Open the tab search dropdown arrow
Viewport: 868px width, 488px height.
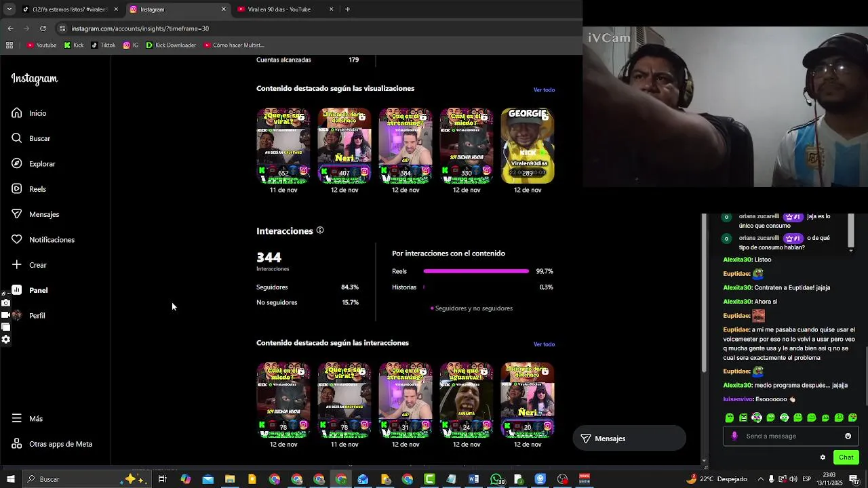(9, 9)
